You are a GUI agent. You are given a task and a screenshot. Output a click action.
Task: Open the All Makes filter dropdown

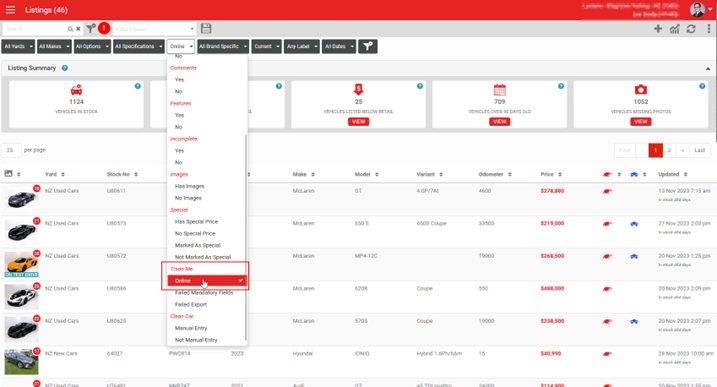pyautogui.click(x=54, y=46)
